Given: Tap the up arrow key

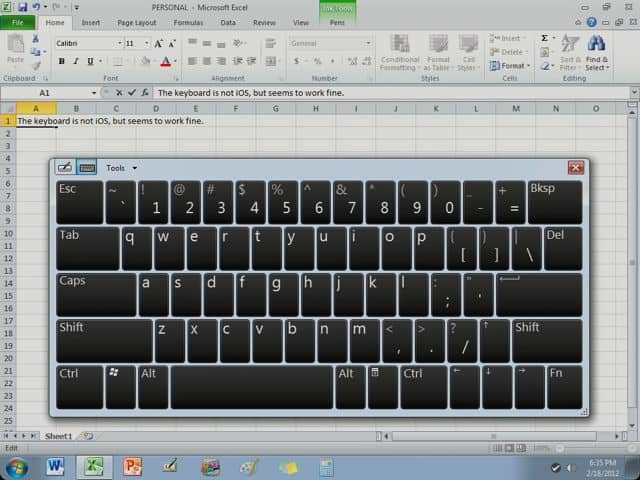Looking at the screenshot, I should (495, 341).
